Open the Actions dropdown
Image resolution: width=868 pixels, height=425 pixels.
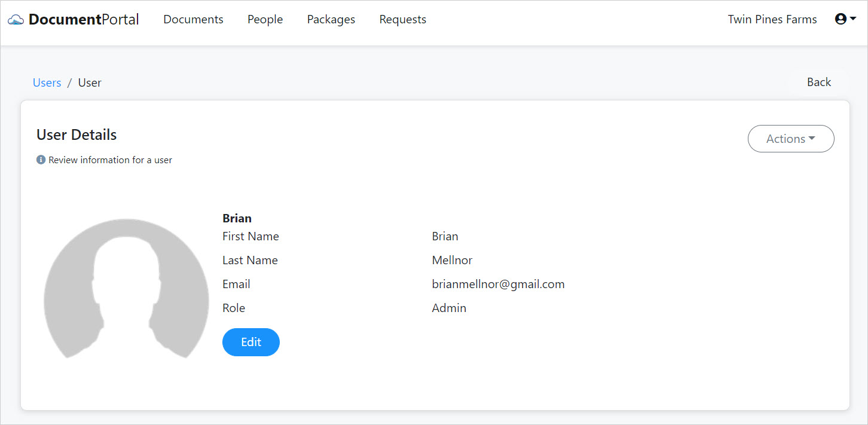[790, 138]
